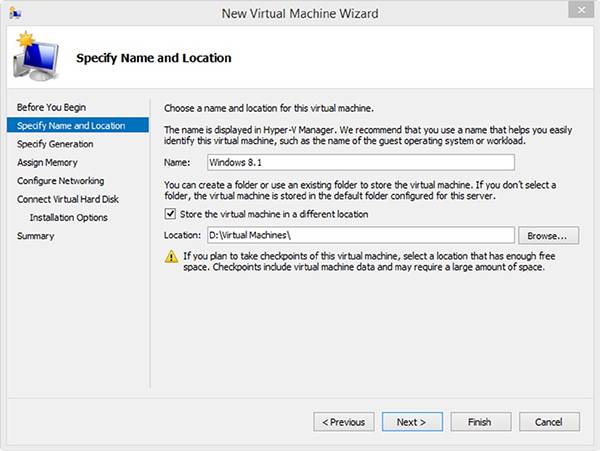Viewport: 600px width, 451px height.
Task: Cancel the wizard
Action: 549,422
